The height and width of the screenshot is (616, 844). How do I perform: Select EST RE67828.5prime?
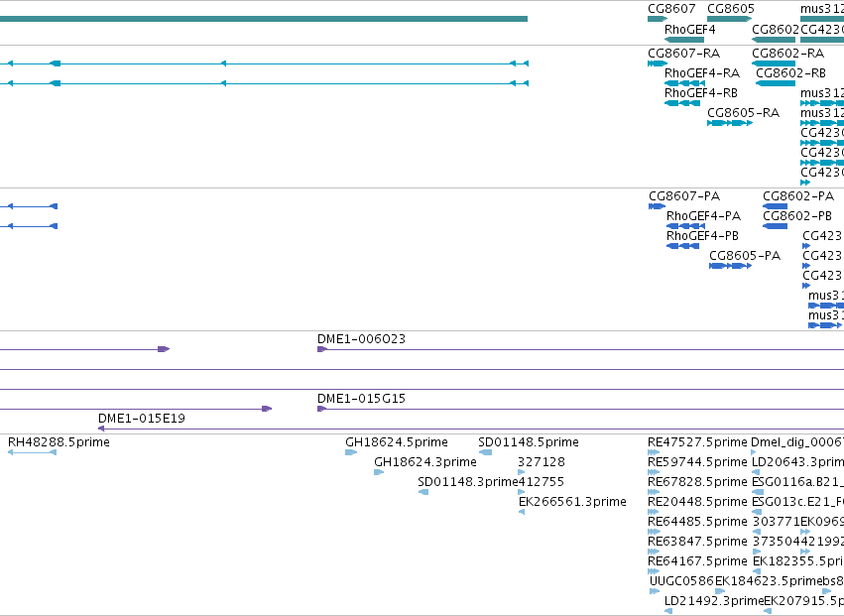pyautogui.click(x=697, y=482)
